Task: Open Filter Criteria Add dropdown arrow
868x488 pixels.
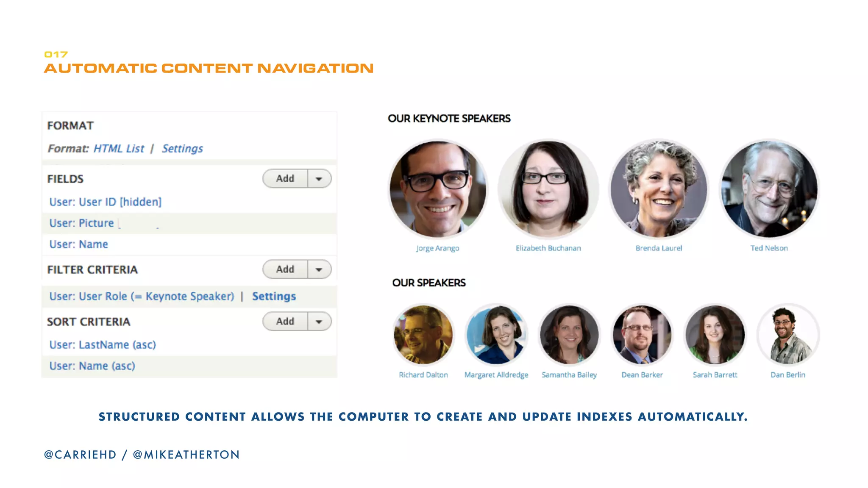Action: tap(319, 269)
